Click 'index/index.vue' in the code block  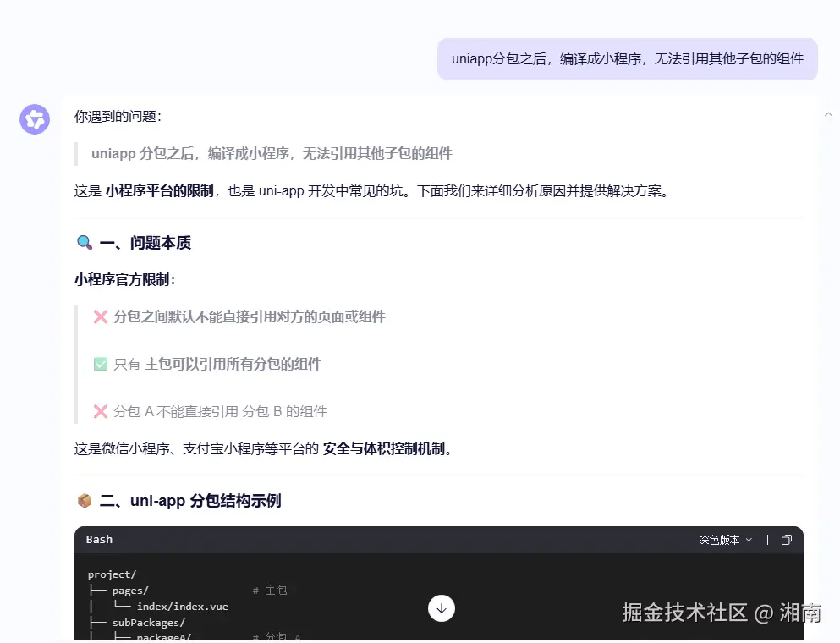point(182,607)
